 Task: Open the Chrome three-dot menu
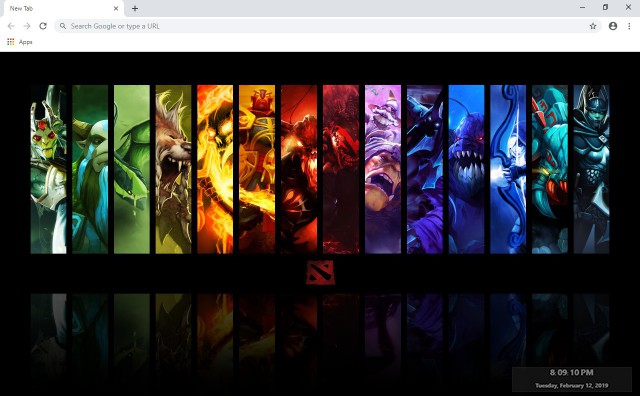[629, 26]
